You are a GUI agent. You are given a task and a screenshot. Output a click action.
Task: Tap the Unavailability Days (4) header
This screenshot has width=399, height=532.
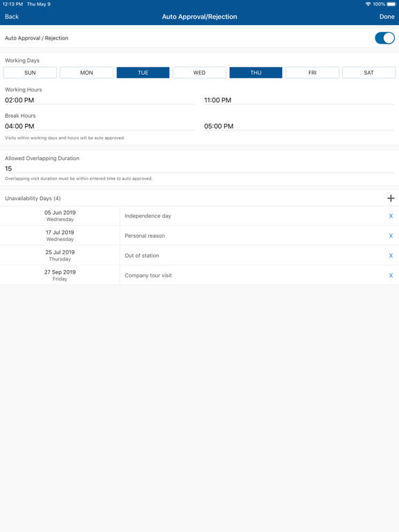[33, 199]
